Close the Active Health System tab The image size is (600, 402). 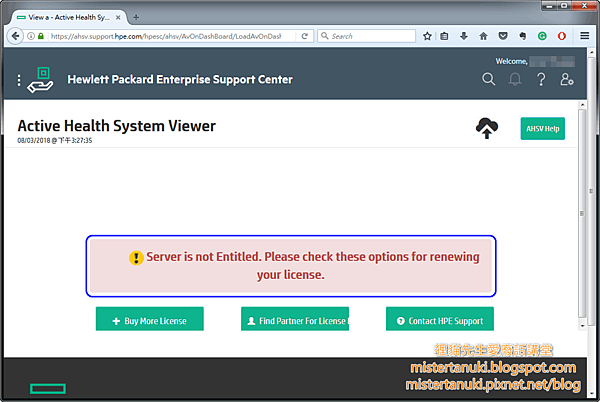[118, 17]
